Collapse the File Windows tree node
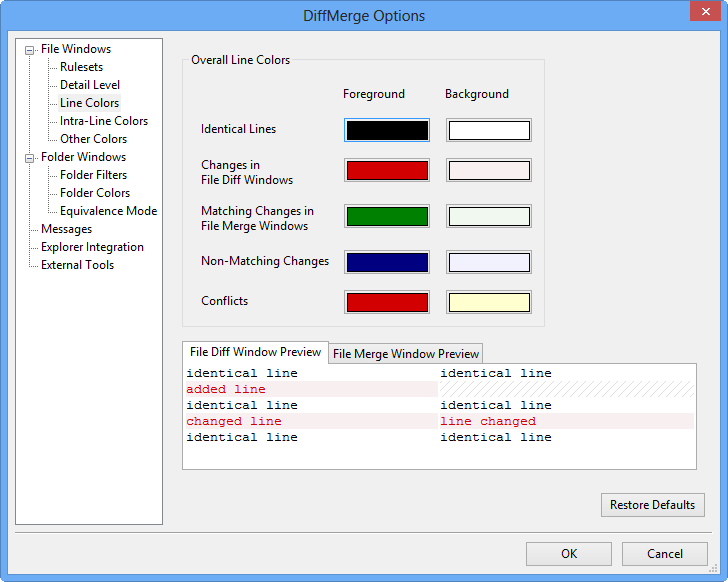Screen dimensions: 728x582 coord(30,49)
